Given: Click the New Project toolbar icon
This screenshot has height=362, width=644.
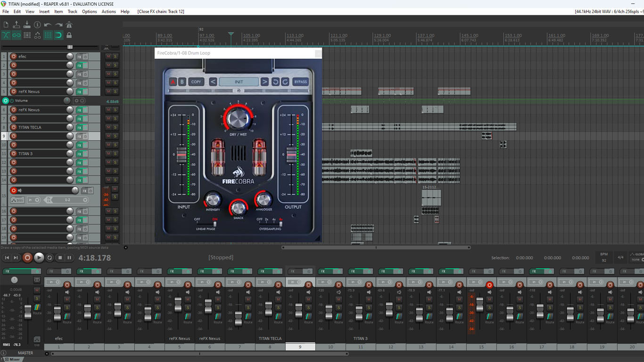Looking at the screenshot, I should [x=6, y=25].
